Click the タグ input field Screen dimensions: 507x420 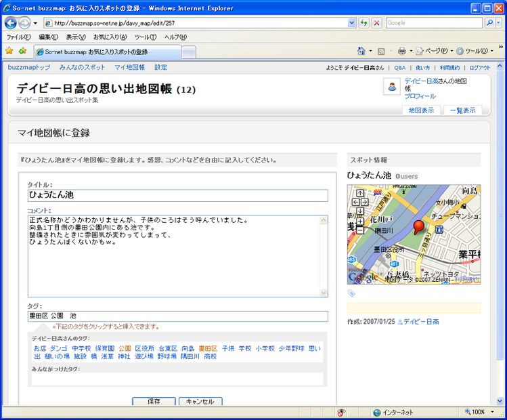pyautogui.click(x=178, y=316)
